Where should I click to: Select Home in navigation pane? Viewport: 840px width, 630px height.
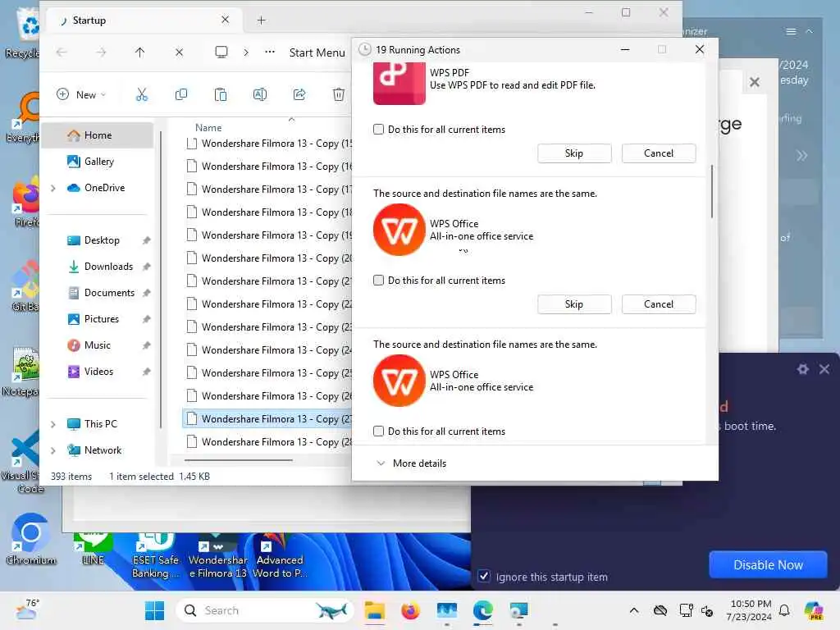(98, 135)
